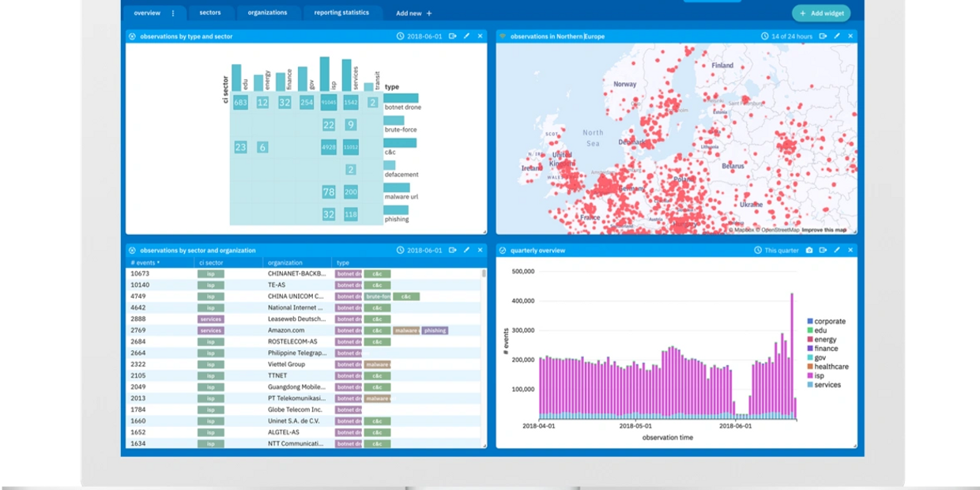
Task: Click the clock icon for 14 of 24 hours
Action: (x=764, y=36)
